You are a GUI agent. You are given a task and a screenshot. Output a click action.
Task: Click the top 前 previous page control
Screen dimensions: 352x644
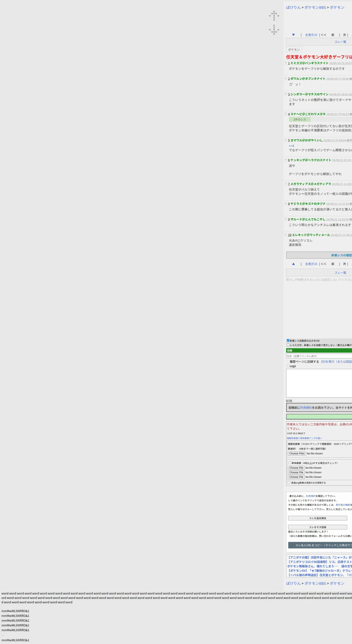tap(333, 35)
